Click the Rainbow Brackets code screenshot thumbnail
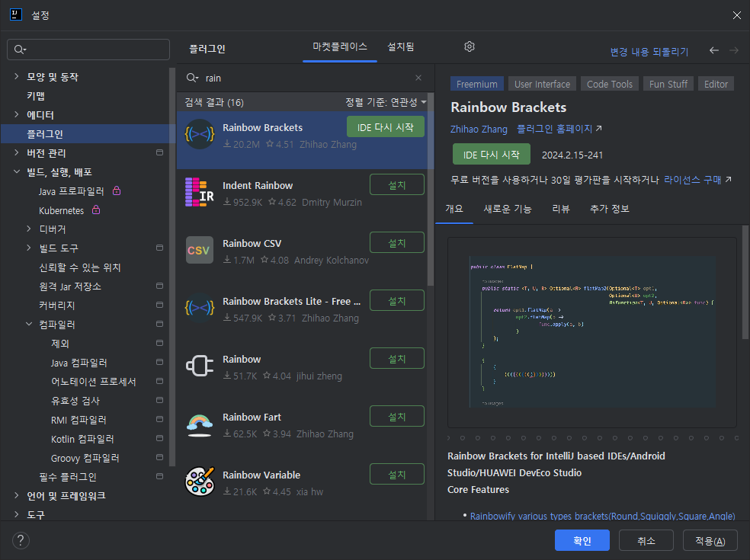Viewport: 750px width, 560px height. 592,332
